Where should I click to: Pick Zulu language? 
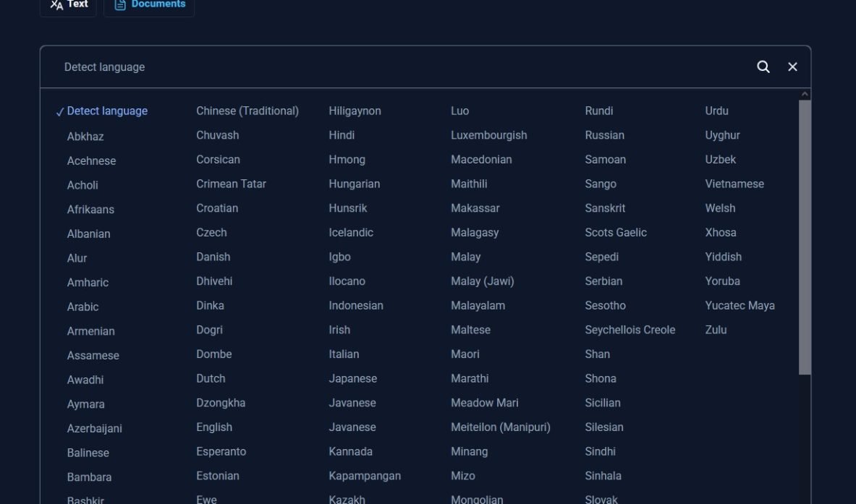(x=716, y=330)
